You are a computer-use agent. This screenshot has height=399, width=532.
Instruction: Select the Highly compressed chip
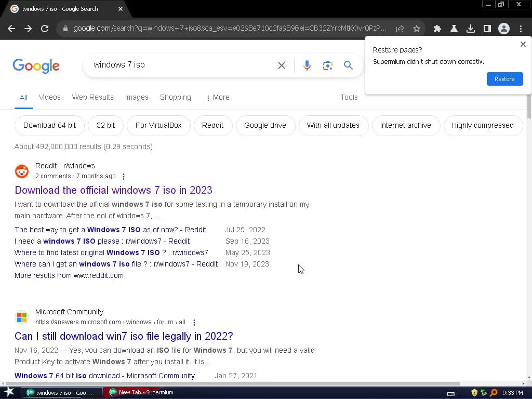[483, 126]
